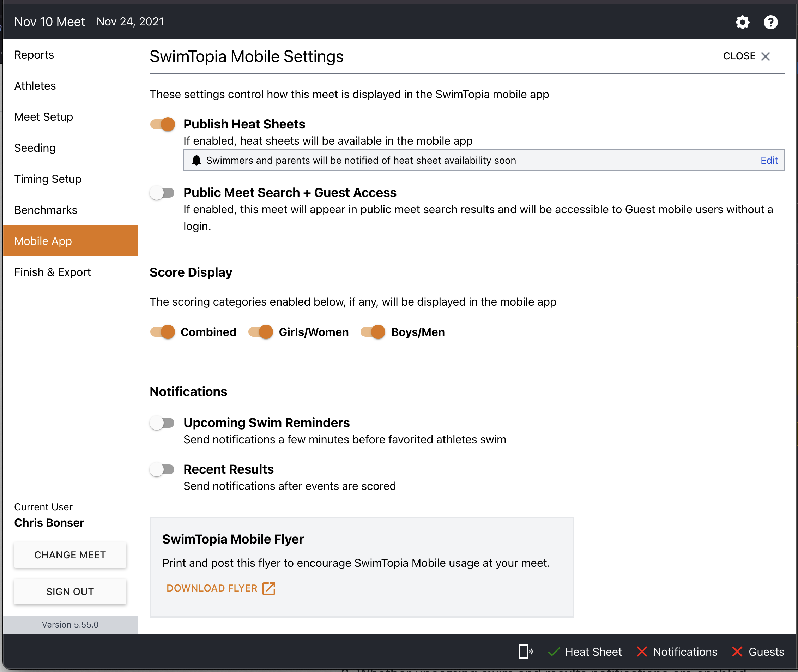Screen dimensions: 798x672
Task: Click the Recent Results label
Action: click(229, 469)
